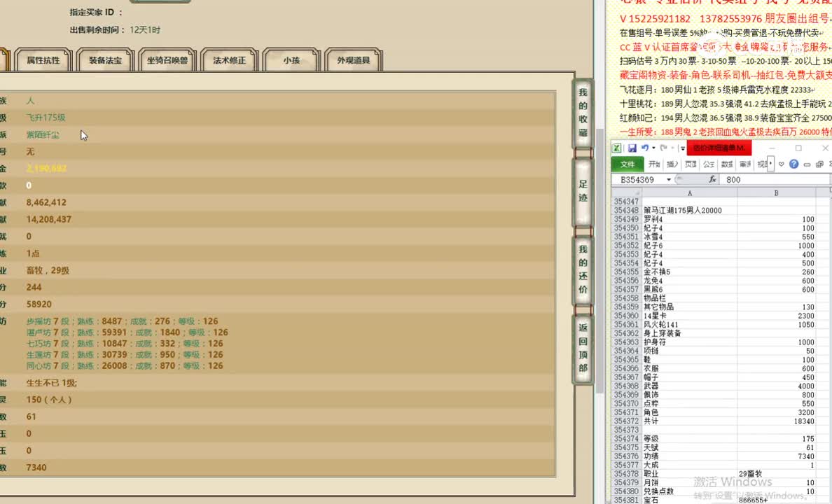This screenshot has height=504, width=832.
Task: Open the 文件 menu in Excel
Action: pos(627,163)
